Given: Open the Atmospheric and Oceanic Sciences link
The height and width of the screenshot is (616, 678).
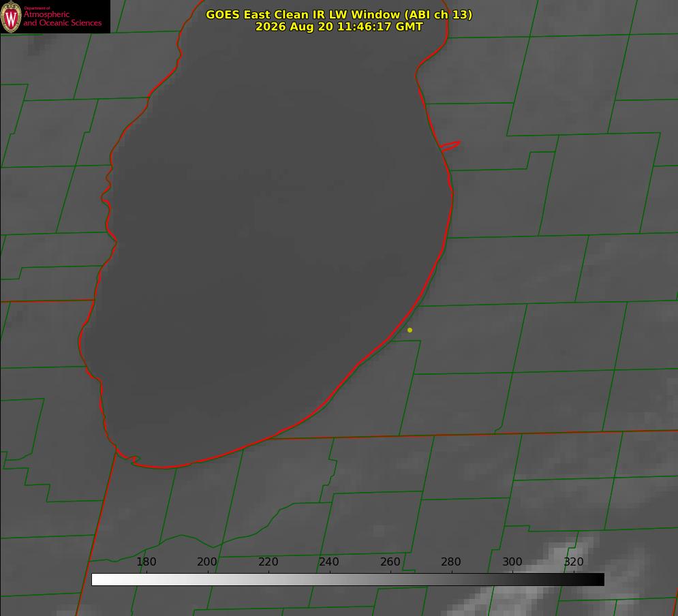Looking at the screenshot, I should (x=63, y=18).
